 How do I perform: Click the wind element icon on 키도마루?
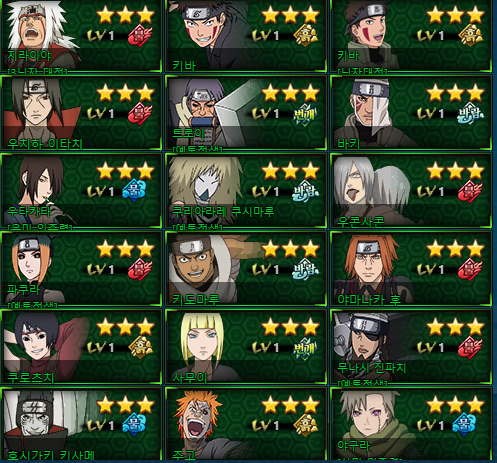[305, 269]
